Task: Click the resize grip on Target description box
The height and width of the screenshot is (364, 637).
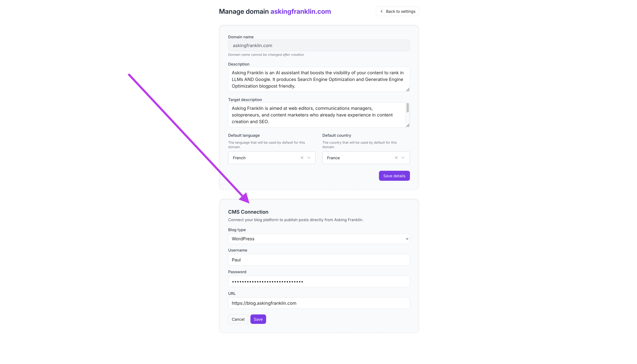Action: (x=407, y=125)
